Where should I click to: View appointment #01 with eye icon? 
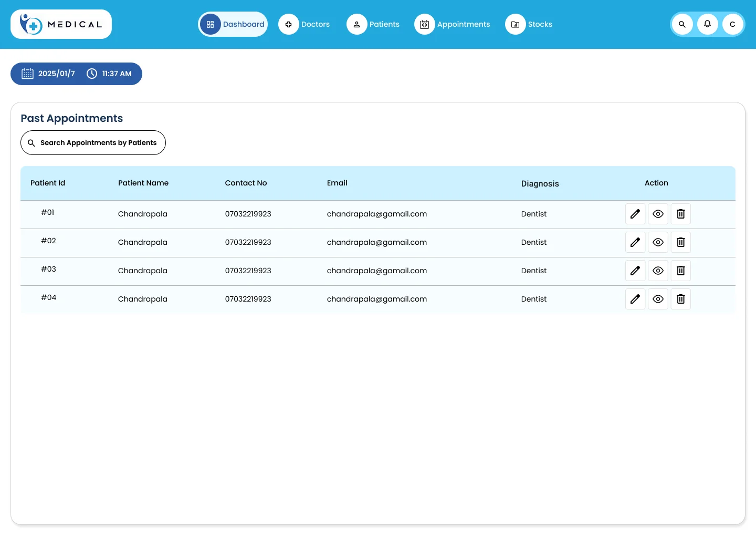pos(658,214)
